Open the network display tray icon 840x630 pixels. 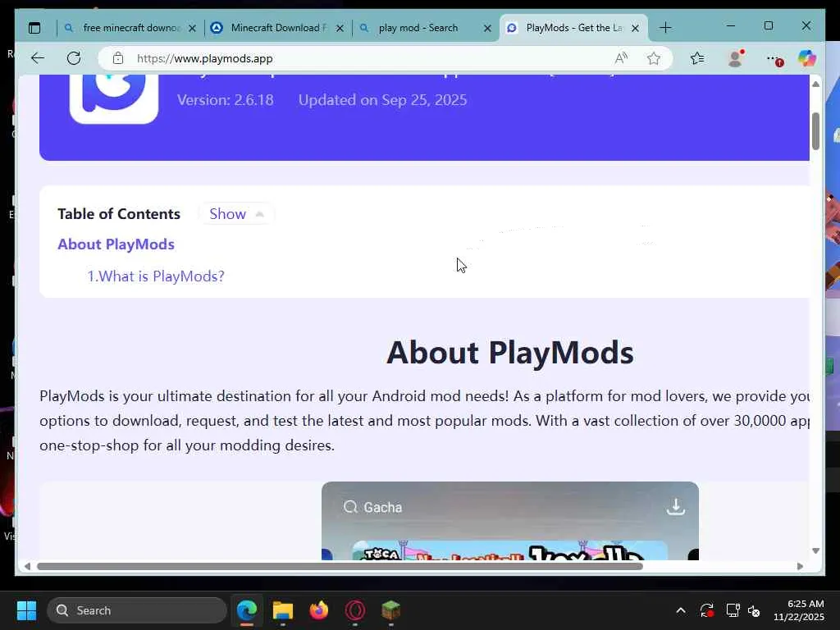(733, 610)
